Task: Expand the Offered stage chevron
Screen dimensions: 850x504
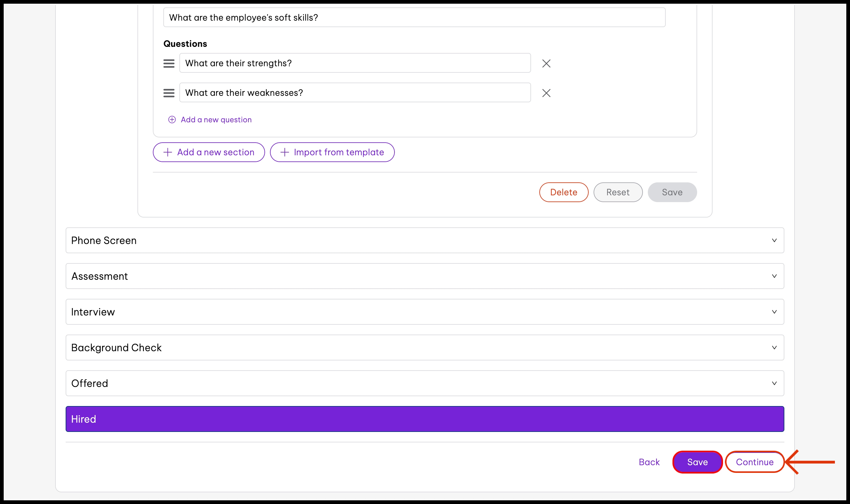Action: click(774, 383)
